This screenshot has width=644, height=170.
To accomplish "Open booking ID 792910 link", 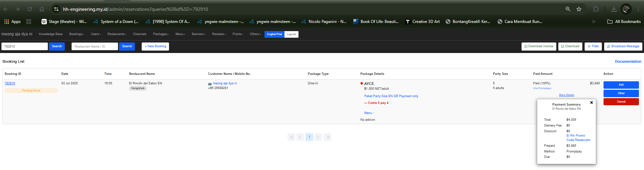I will (x=10, y=83).
